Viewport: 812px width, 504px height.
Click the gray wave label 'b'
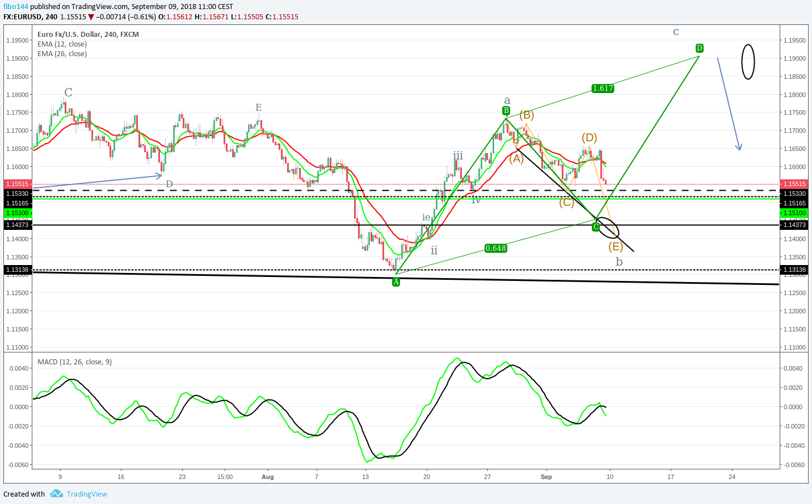[619, 262]
